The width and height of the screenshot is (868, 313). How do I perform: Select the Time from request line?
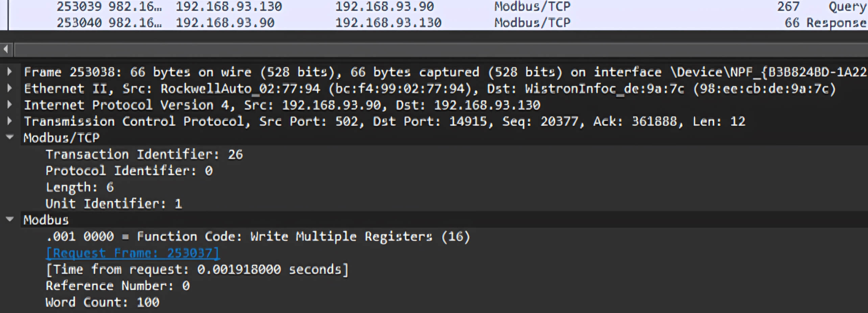point(197,269)
